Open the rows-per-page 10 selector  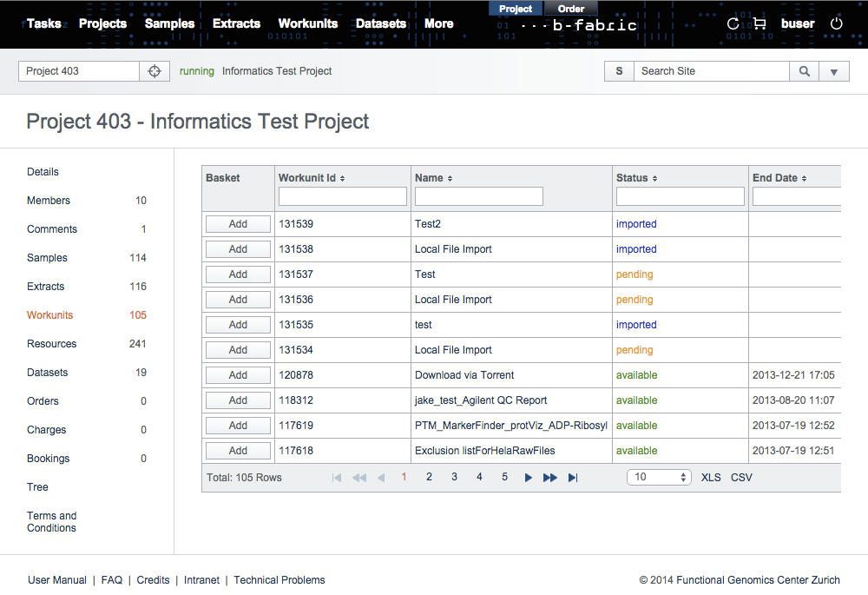click(659, 477)
